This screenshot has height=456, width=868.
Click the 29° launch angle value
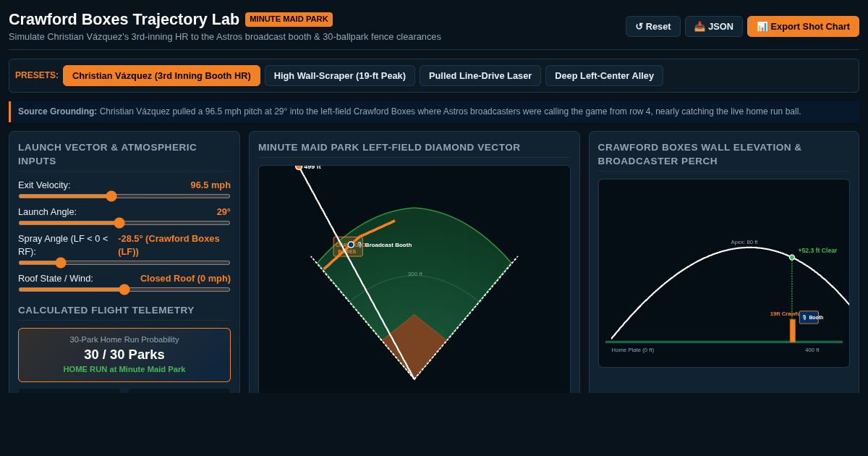(224, 212)
